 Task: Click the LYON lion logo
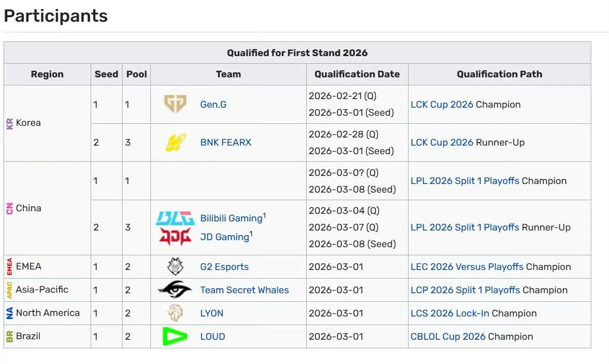[x=175, y=313]
